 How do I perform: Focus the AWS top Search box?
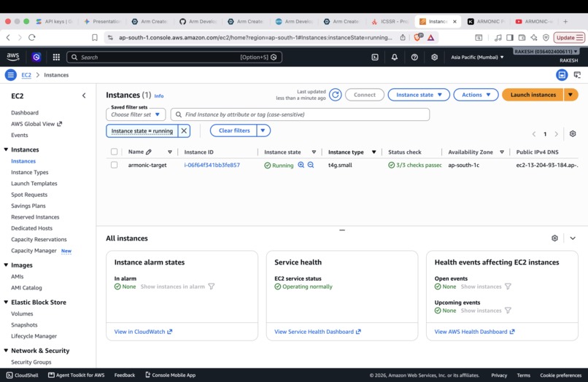click(174, 57)
